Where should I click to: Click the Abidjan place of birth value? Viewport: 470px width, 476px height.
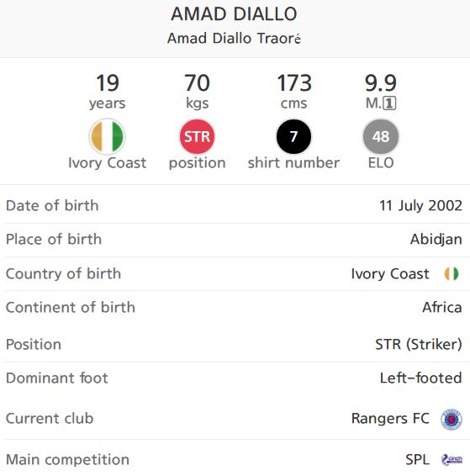[436, 239]
